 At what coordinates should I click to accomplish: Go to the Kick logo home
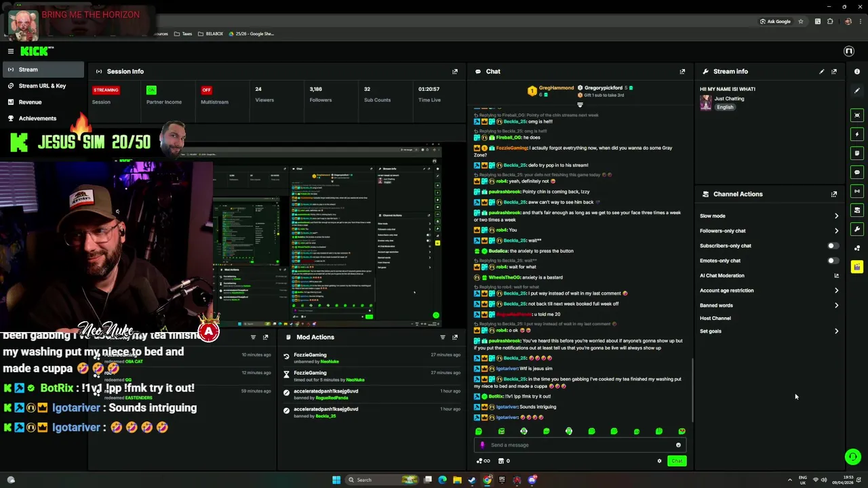click(x=35, y=51)
